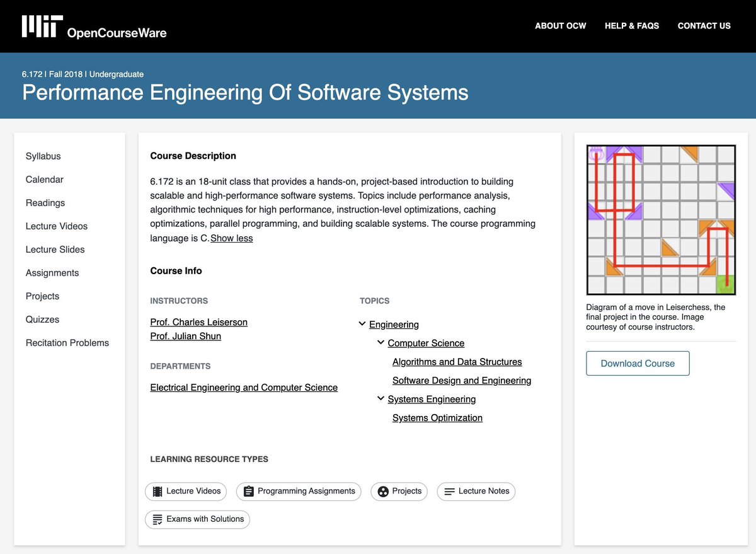Collapse the Computer Science topic chevron
Image resolution: width=756 pixels, height=554 pixels.
point(381,342)
